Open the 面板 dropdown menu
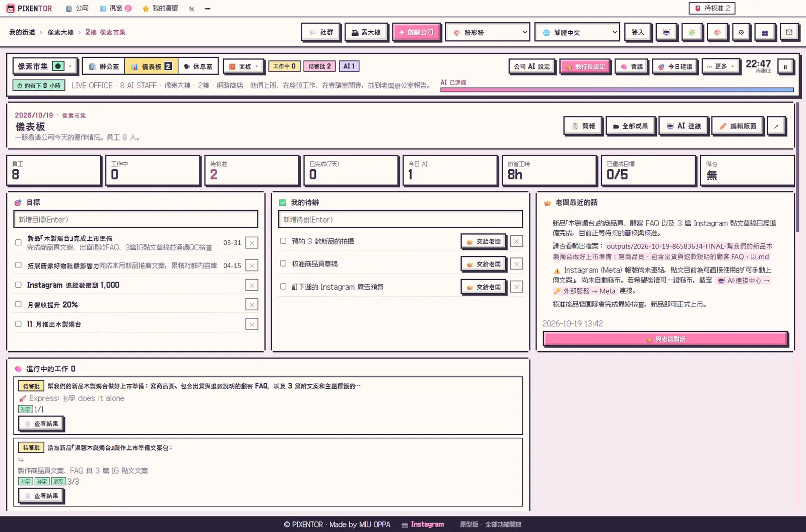Viewport: 806px width, 532px height. tap(244, 66)
